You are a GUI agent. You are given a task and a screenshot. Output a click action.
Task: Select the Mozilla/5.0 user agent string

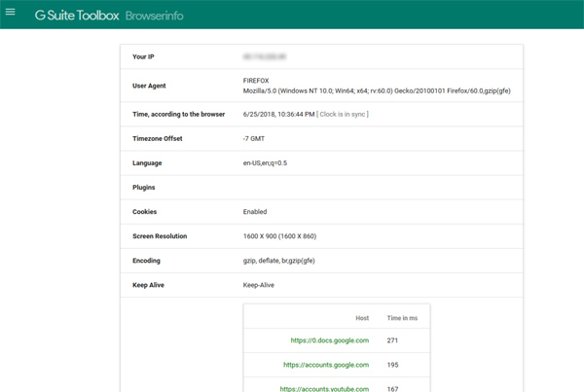(377, 90)
